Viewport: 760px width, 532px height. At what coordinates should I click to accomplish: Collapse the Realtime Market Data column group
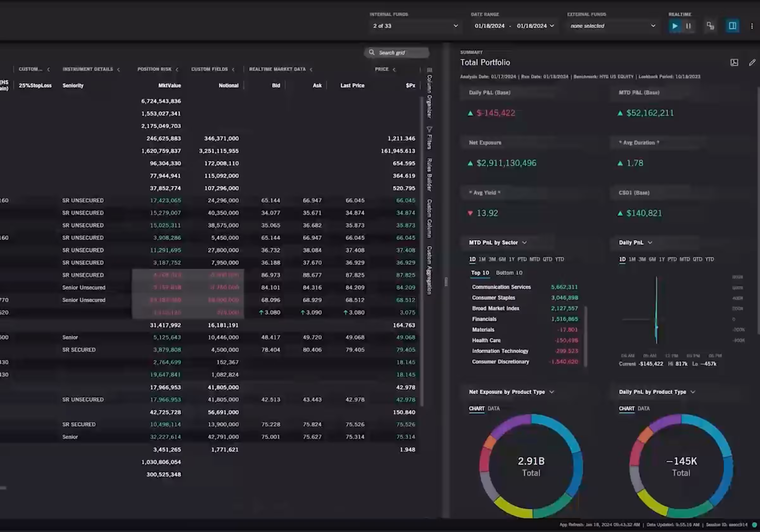tap(311, 70)
